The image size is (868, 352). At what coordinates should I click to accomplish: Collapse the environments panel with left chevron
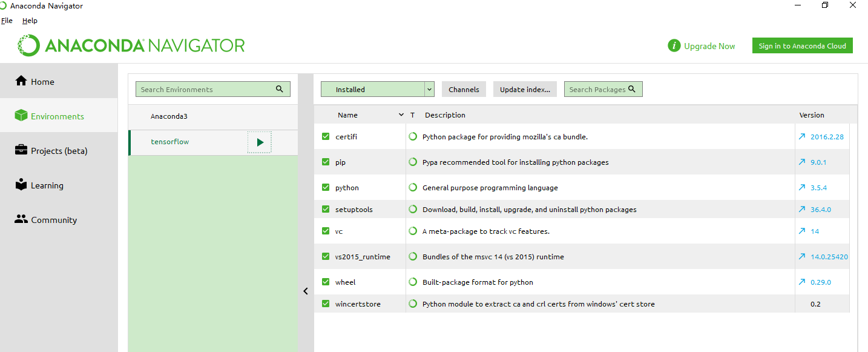tap(306, 291)
